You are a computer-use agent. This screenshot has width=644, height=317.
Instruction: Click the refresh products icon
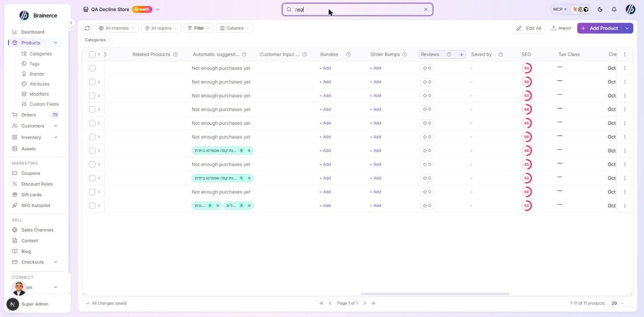click(87, 28)
